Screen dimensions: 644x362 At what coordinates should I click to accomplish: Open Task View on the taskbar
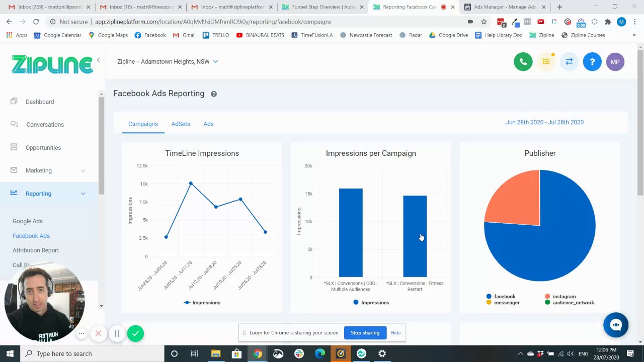point(194,353)
